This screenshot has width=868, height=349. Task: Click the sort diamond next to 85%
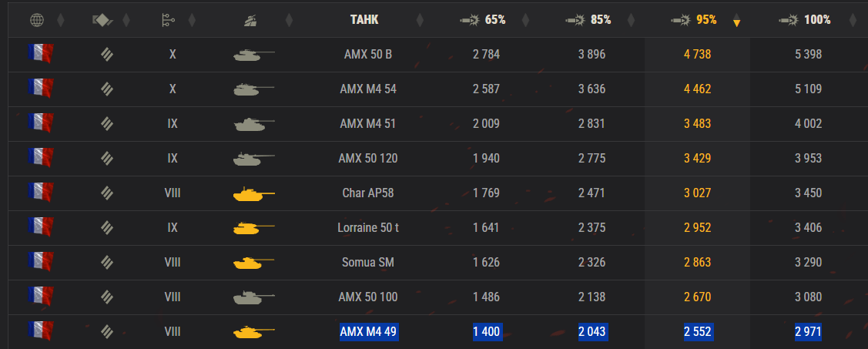pos(631,21)
